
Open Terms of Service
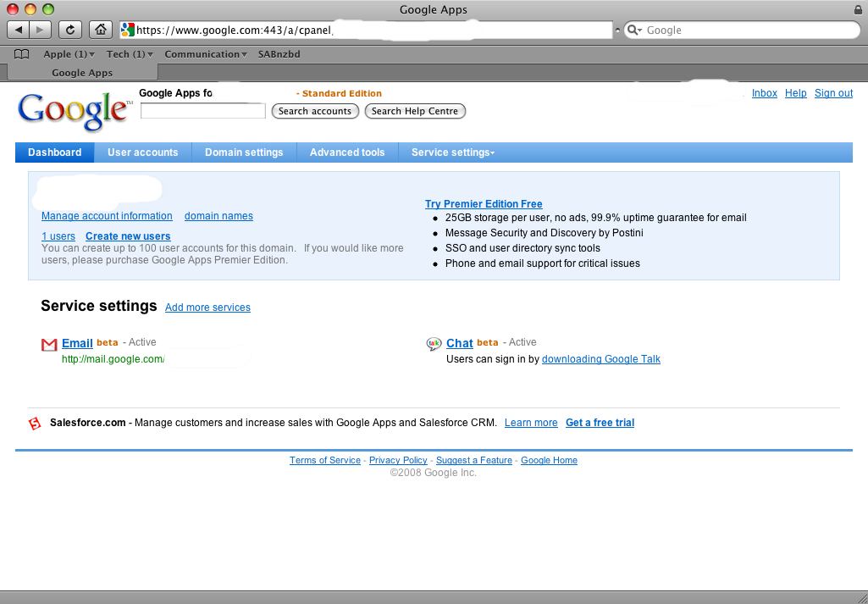click(325, 460)
